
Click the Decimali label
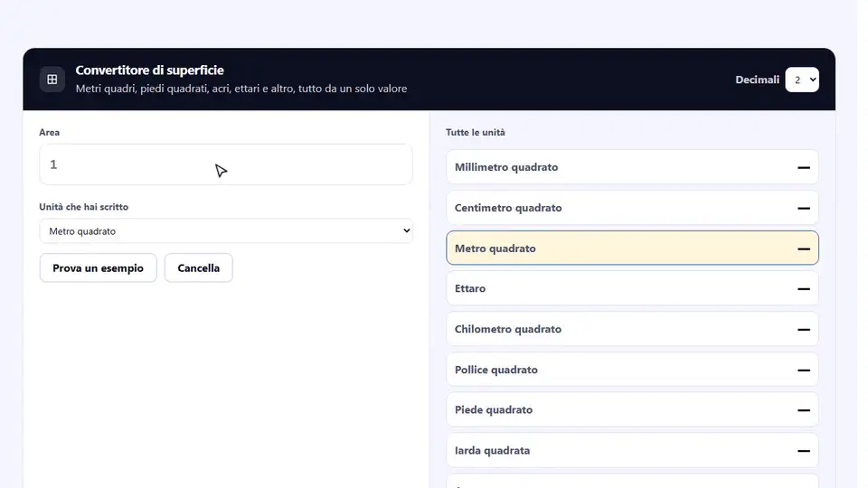click(x=757, y=80)
